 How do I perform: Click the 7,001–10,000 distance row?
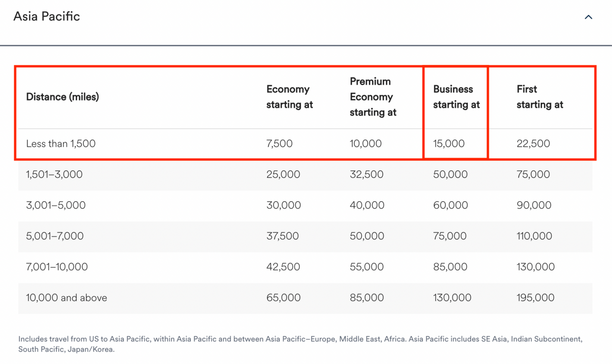pos(305,266)
